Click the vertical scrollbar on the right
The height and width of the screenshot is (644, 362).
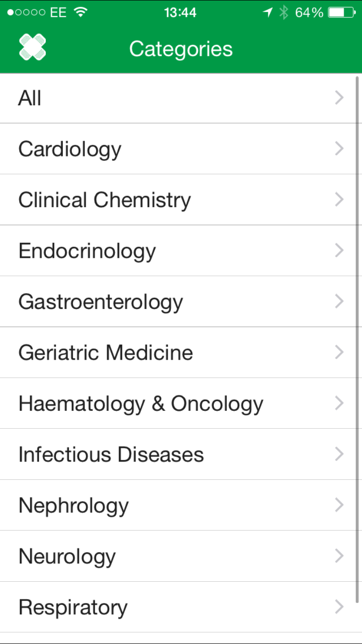(x=358, y=338)
